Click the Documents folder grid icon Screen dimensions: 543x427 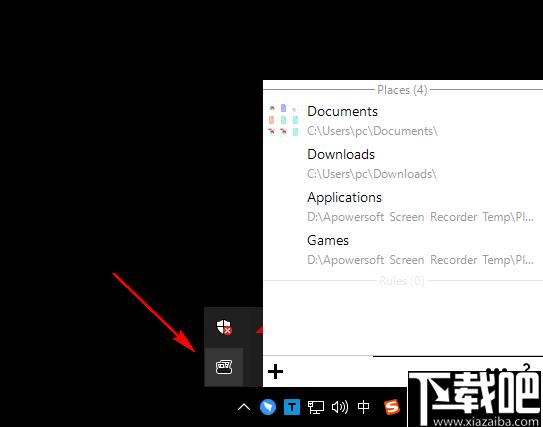tap(283, 120)
